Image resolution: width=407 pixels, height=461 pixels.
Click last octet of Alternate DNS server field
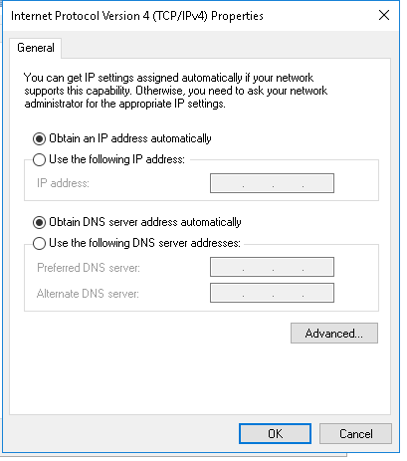[x=318, y=293]
